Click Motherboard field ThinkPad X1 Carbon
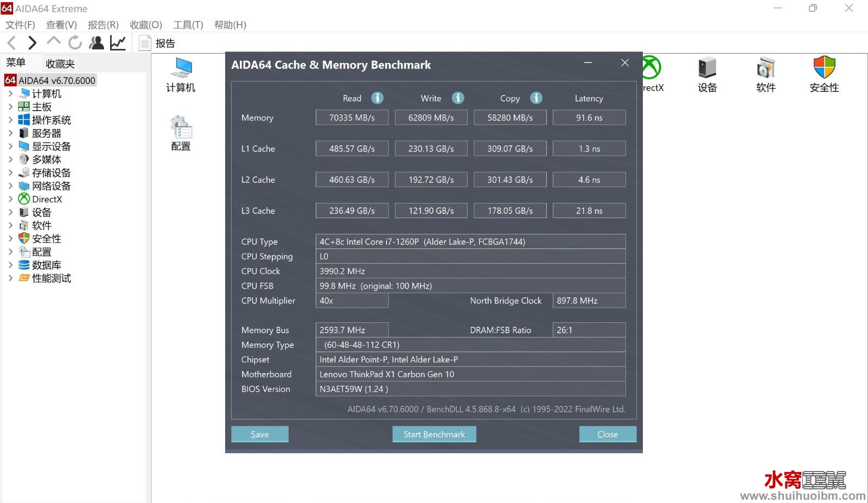Viewport: 868px width, 503px height. 470,374
